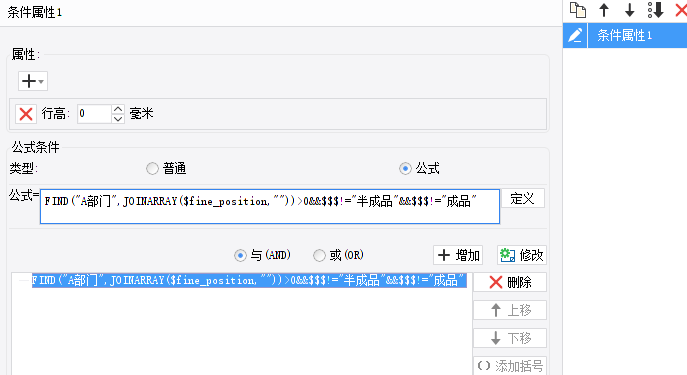This screenshot has width=687, height=375.
Task: Click the pencil edit icon beside 条件属性1
Action: click(575, 35)
